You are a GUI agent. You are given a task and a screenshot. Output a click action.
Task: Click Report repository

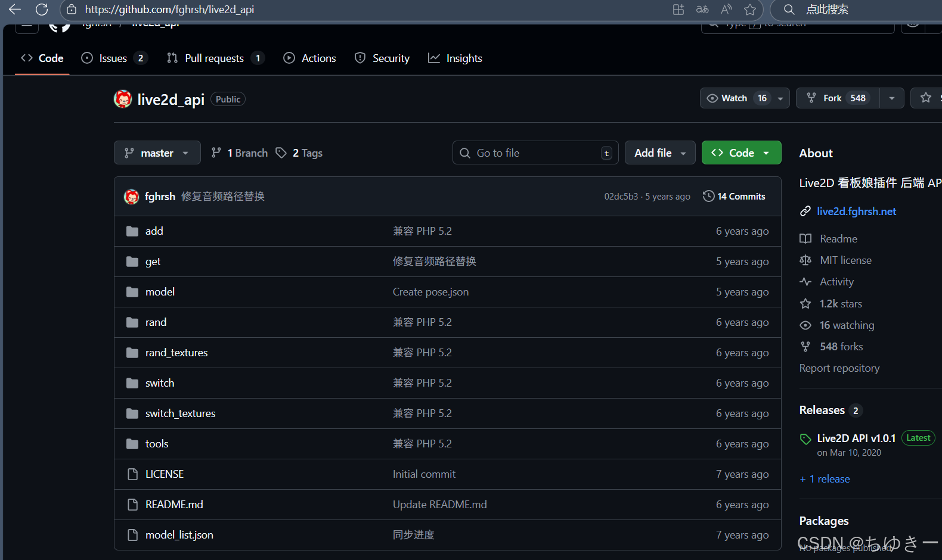pyautogui.click(x=839, y=368)
